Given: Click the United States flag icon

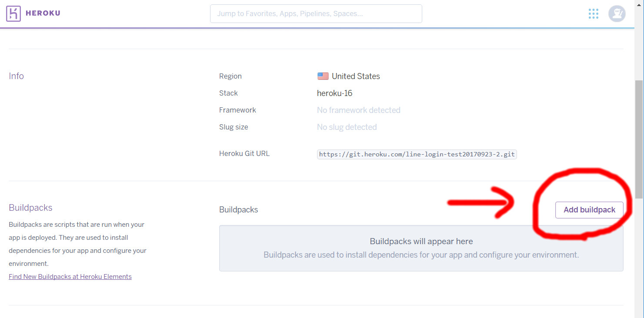Looking at the screenshot, I should [323, 76].
